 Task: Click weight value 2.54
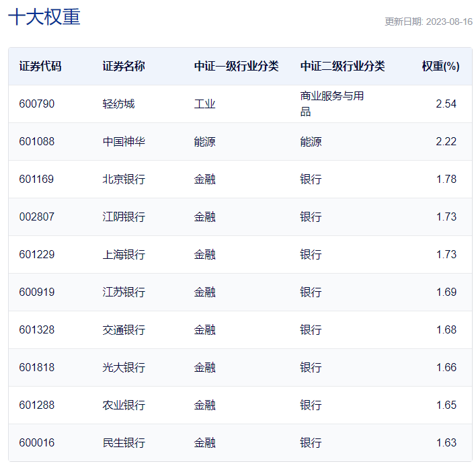pos(446,104)
